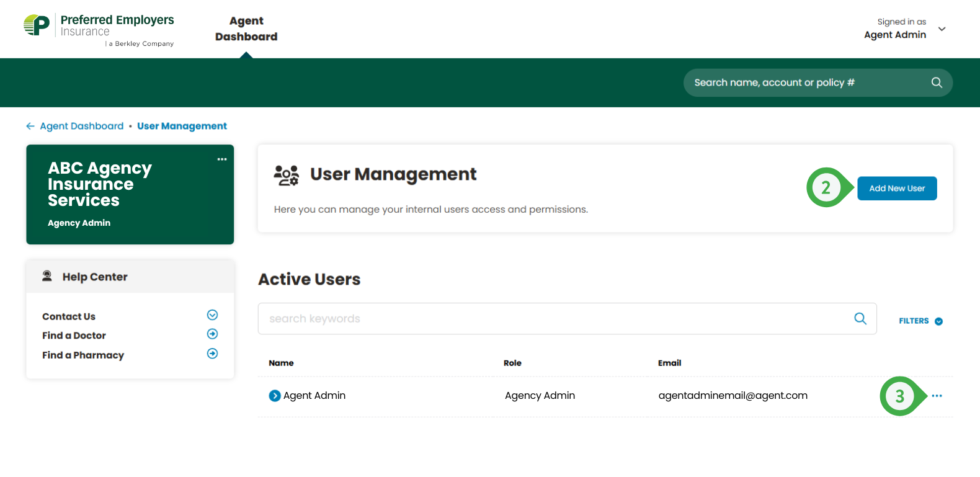The height and width of the screenshot is (477, 980).
Task: Click the Add New User button
Action: coord(897,189)
